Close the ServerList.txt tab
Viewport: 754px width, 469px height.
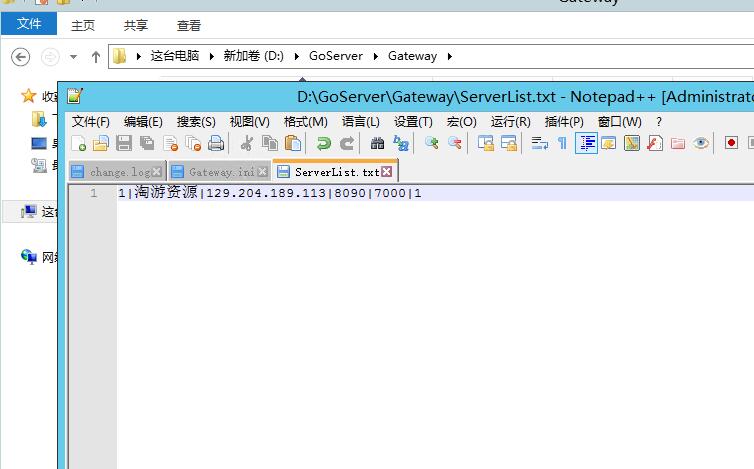pos(387,172)
